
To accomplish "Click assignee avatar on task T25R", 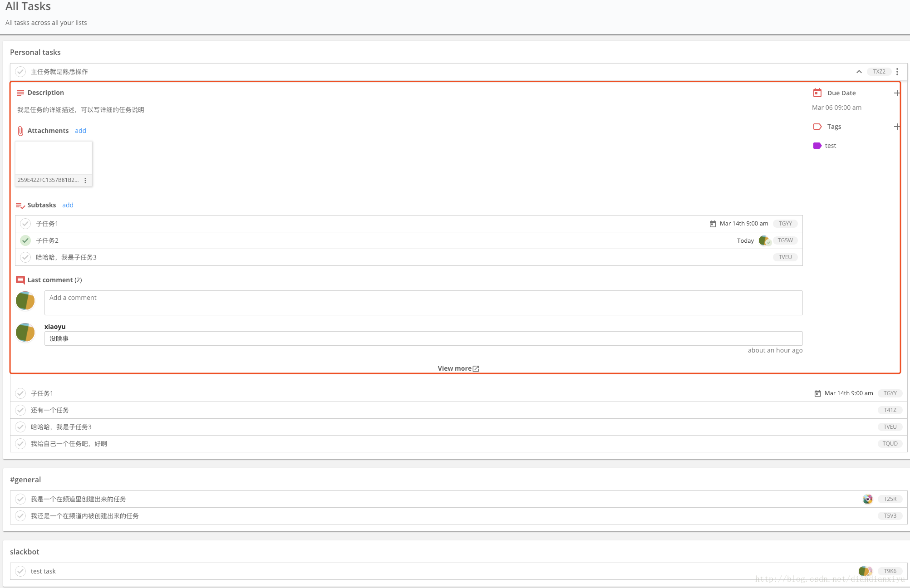I will tap(867, 499).
